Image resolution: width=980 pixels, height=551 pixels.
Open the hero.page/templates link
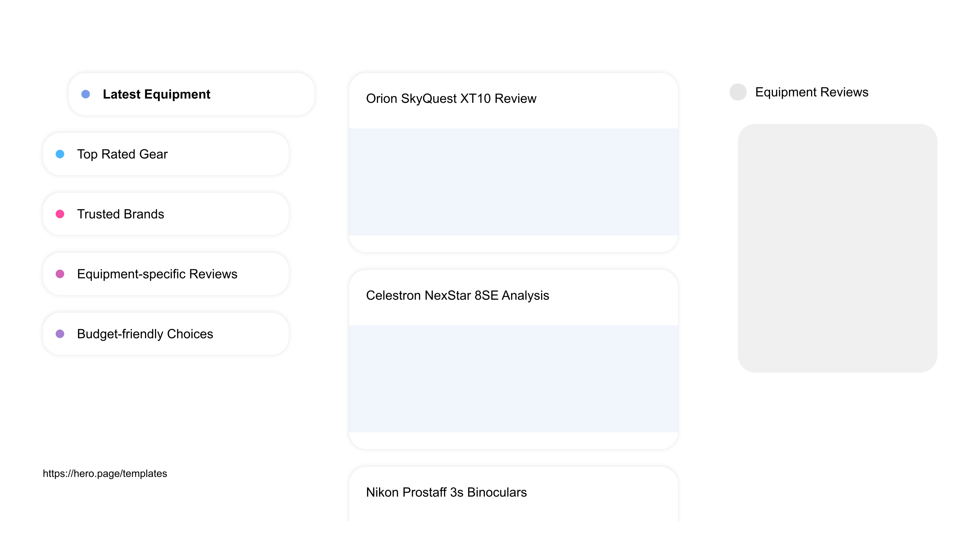(105, 473)
